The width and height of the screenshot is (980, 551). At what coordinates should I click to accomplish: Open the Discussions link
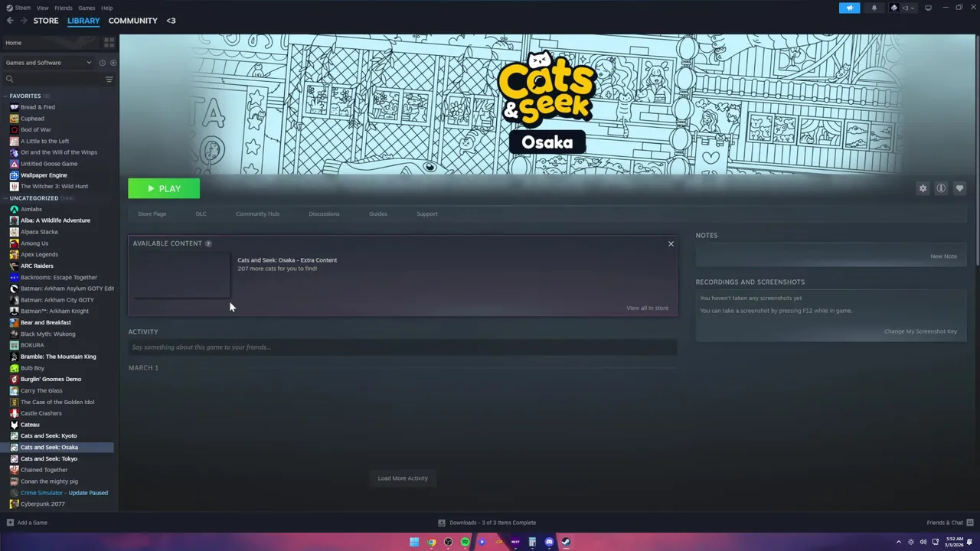[x=324, y=214]
